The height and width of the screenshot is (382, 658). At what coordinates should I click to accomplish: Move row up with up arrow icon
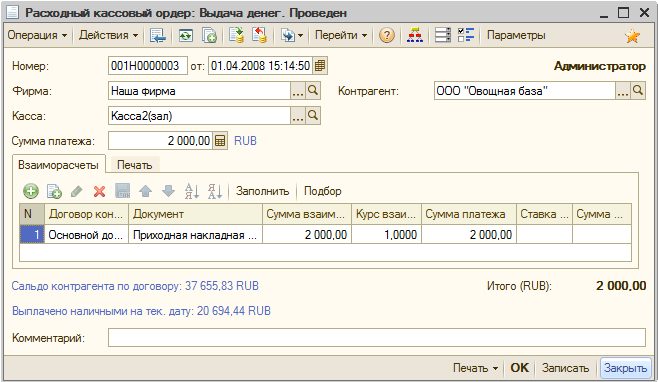coord(145,191)
